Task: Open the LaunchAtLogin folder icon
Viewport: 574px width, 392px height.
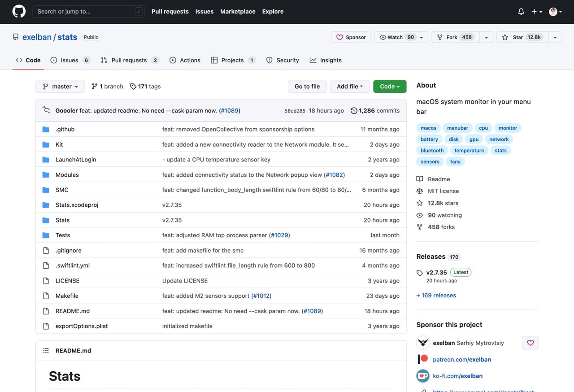Action: pos(46,160)
